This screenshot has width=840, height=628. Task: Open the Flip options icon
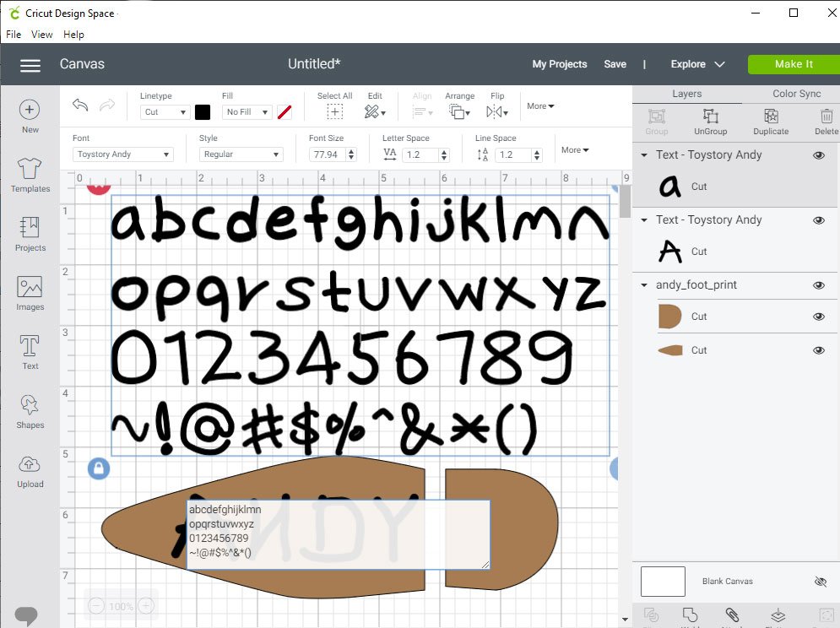496,111
